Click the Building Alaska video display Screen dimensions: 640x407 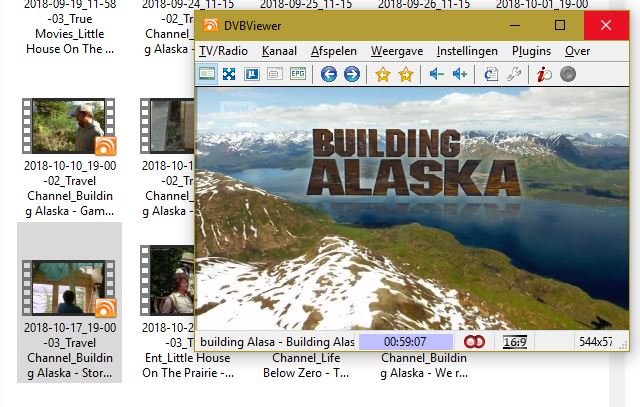click(412, 209)
